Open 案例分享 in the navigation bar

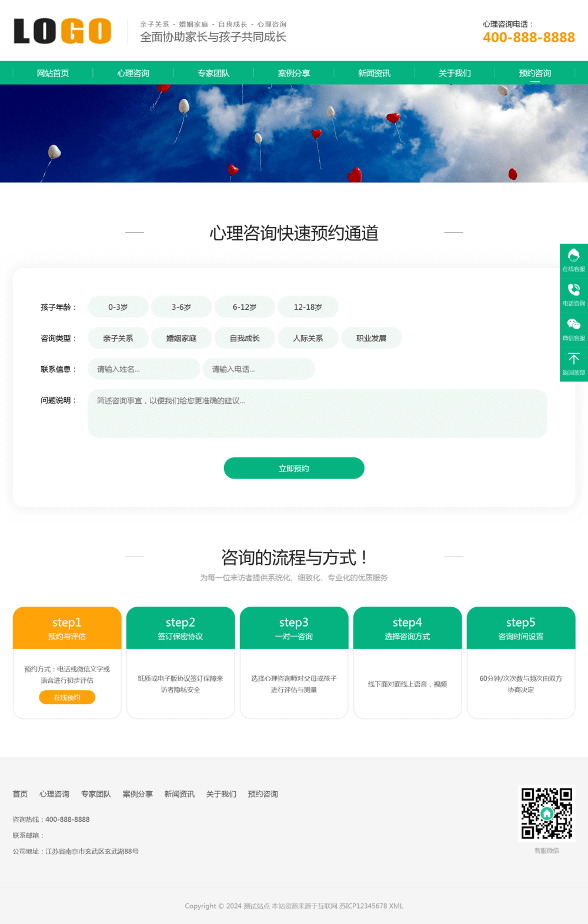[294, 73]
